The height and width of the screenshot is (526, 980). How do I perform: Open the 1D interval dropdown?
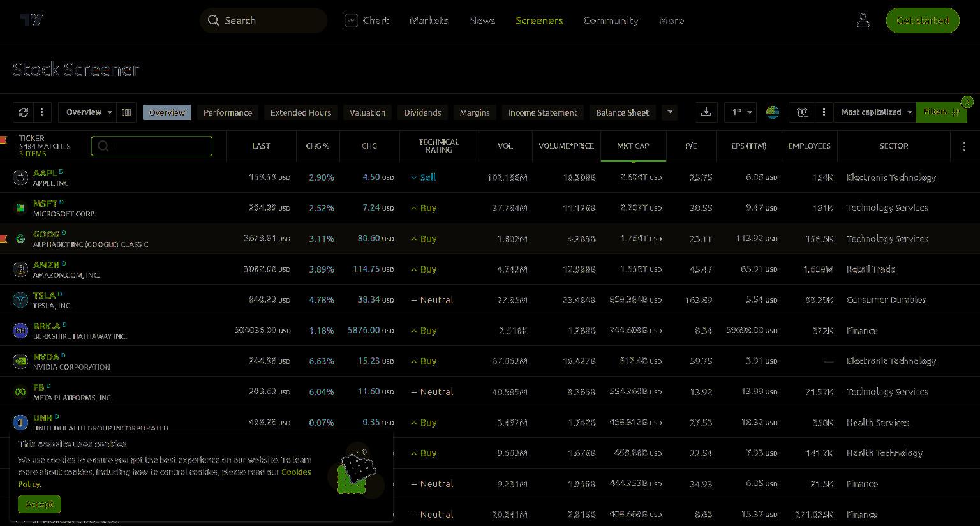(741, 112)
